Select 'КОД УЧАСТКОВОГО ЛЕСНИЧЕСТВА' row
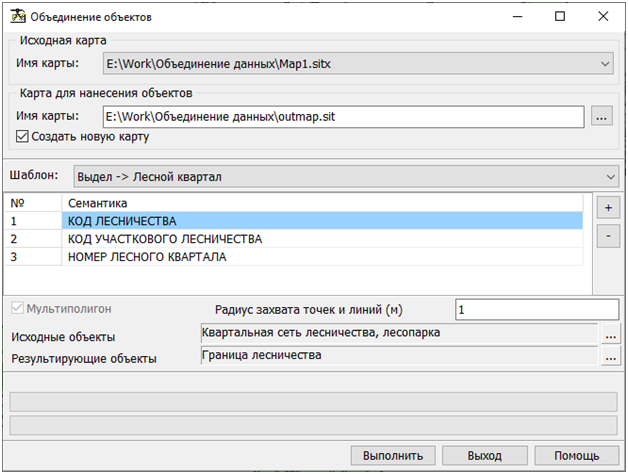 tap(322, 239)
